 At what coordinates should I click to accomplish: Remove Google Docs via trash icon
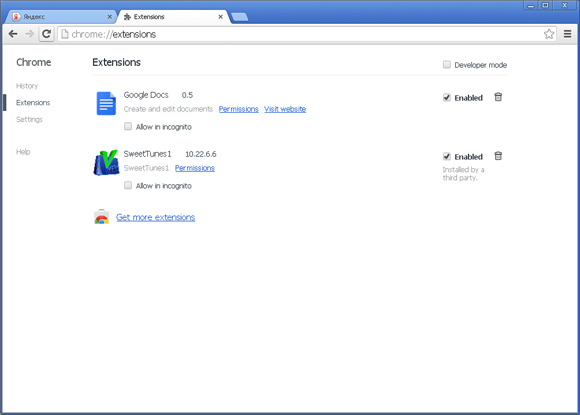click(498, 97)
